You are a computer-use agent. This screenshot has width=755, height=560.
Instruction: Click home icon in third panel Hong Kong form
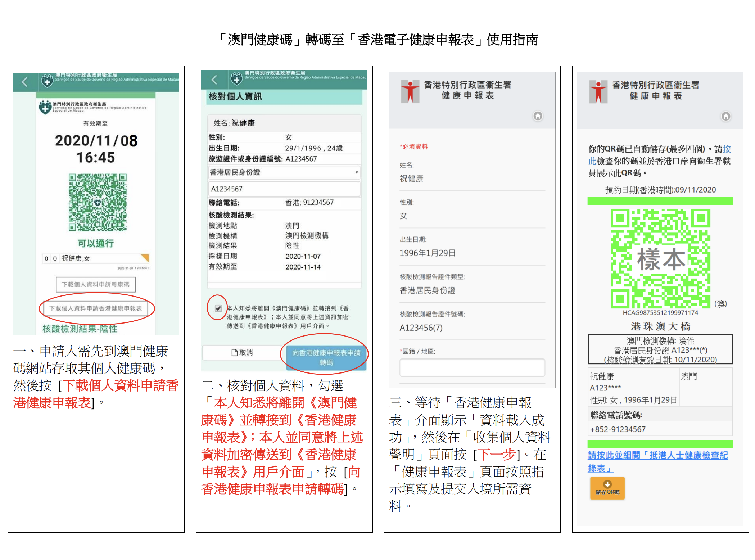(x=538, y=116)
